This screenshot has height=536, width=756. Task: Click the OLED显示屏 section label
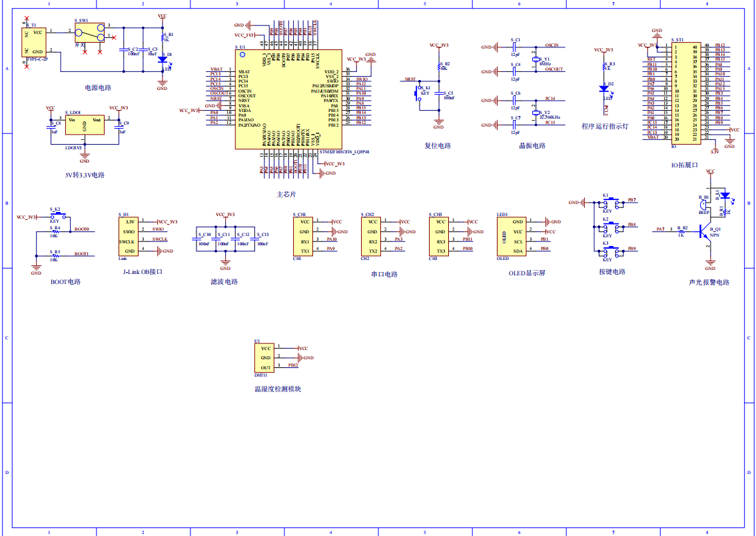(527, 273)
